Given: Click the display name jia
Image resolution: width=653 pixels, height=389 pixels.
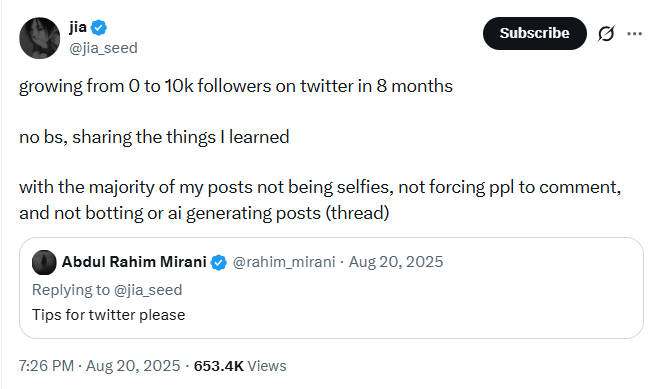Looking at the screenshot, I should tap(78, 27).
